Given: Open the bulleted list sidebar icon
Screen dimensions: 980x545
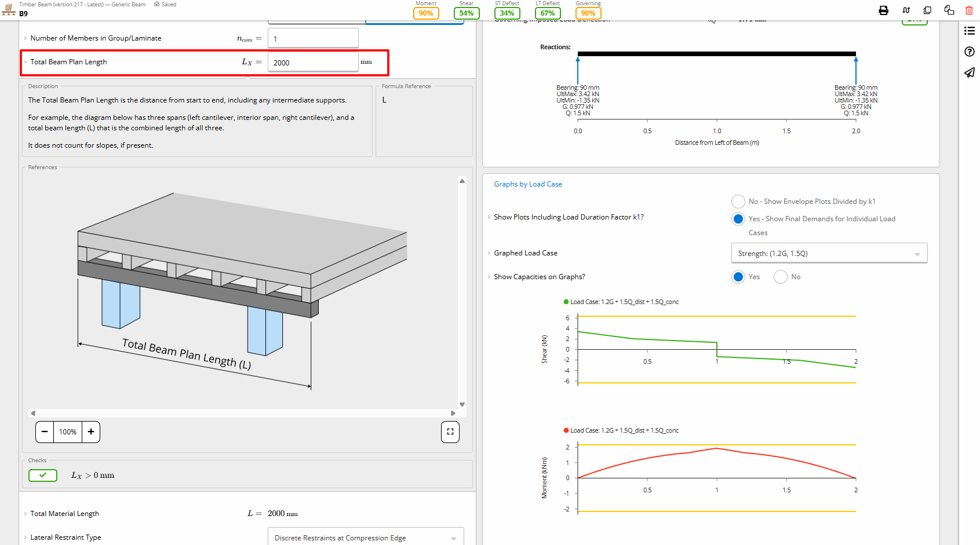Looking at the screenshot, I should pos(970,31).
